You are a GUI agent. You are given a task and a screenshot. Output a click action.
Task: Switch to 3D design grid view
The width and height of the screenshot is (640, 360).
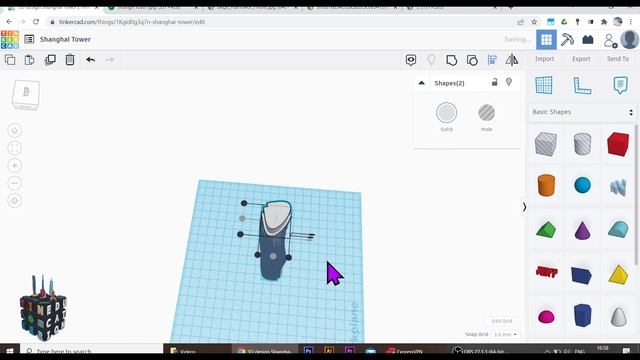546,40
